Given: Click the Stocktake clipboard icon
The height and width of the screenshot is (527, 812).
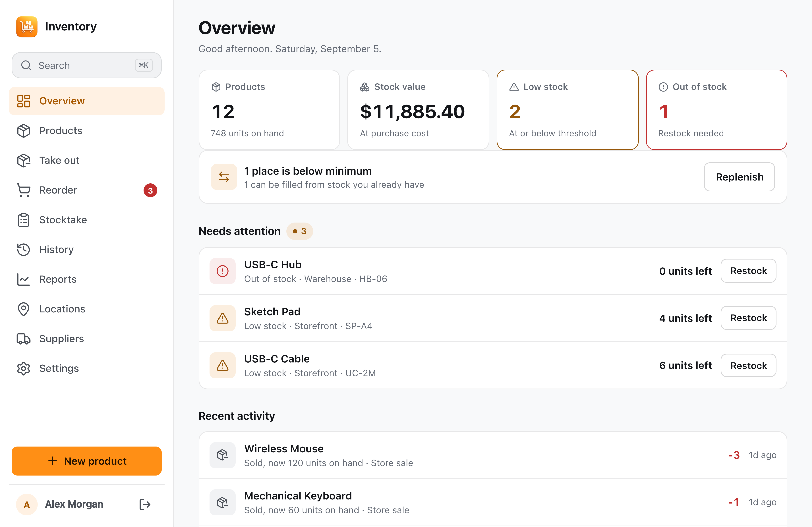Looking at the screenshot, I should pyautogui.click(x=24, y=220).
